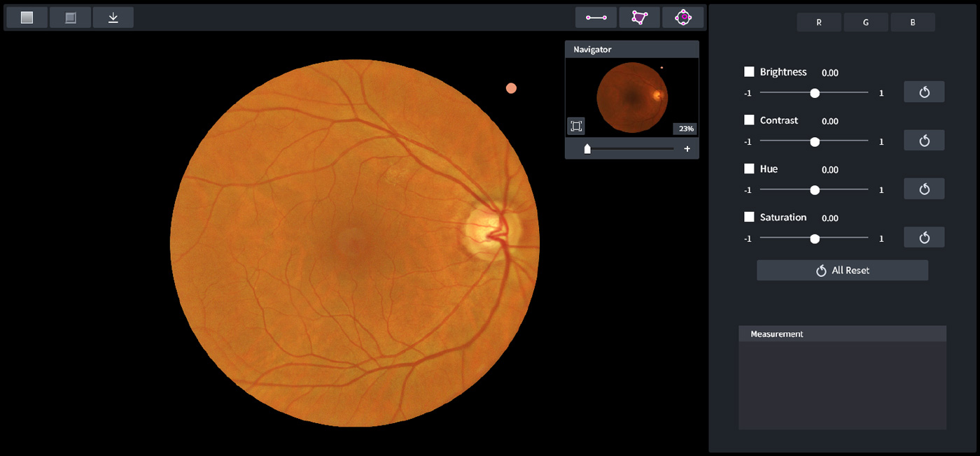Enable the Brightness checkbox
The image size is (980, 456).
[749, 71]
